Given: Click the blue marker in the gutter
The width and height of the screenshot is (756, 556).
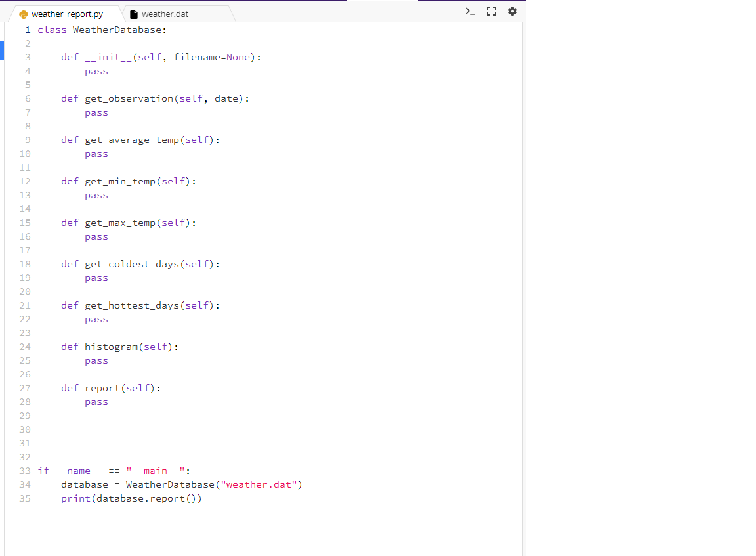Looking at the screenshot, I should point(3,50).
